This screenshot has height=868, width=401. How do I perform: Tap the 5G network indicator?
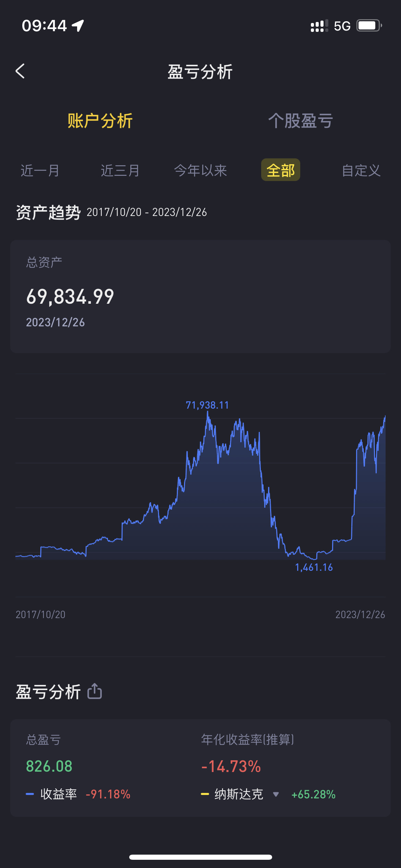point(342,26)
